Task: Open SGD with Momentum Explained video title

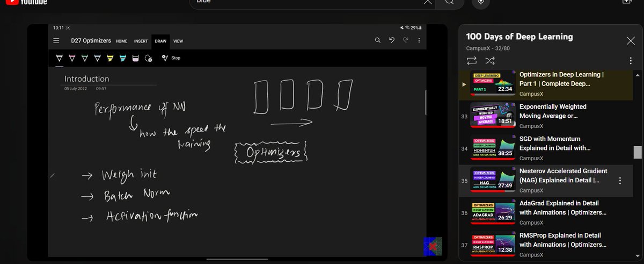Action: 555,144
